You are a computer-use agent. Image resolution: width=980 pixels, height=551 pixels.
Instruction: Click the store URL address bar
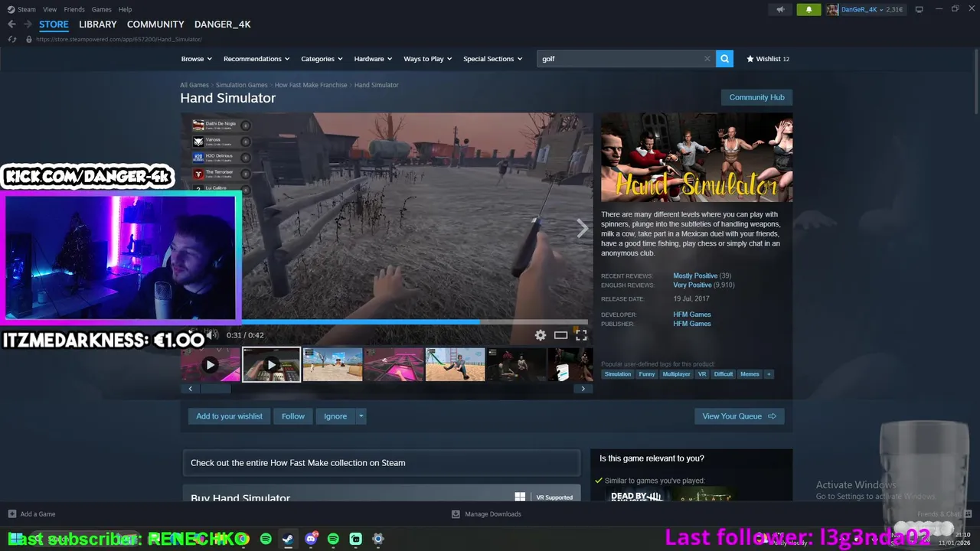[x=119, y=39]
